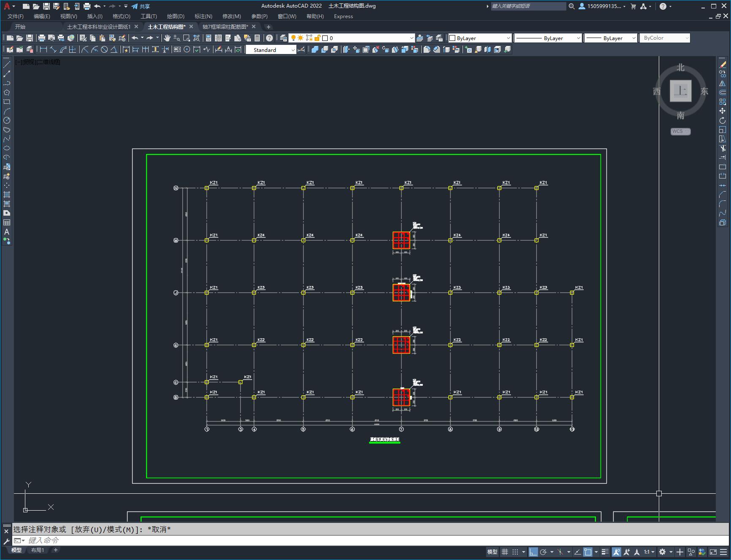Screen dimensions: 731x560
Task: Open the WCS coordinate system dropdown
Action: 680,131
